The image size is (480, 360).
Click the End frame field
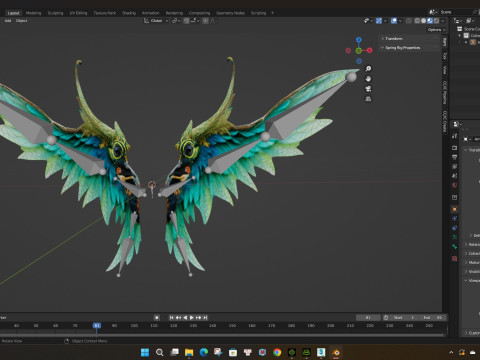[x=432, y=317]
